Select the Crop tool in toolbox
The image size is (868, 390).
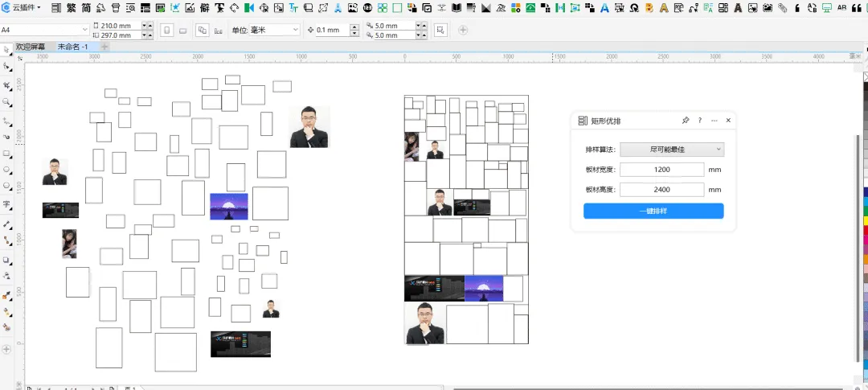(6, 85)
